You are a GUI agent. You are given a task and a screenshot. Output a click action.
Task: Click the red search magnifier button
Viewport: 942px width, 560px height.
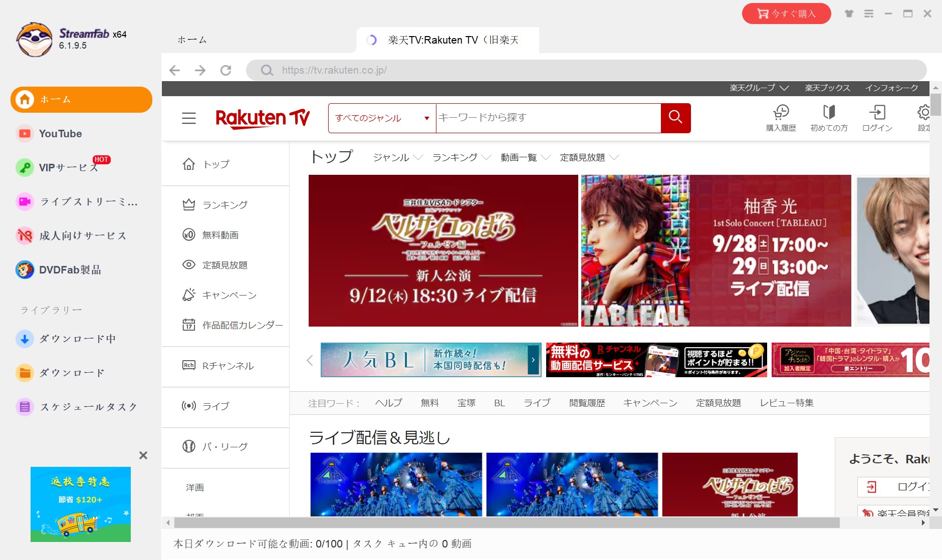(x=675, y=118)
